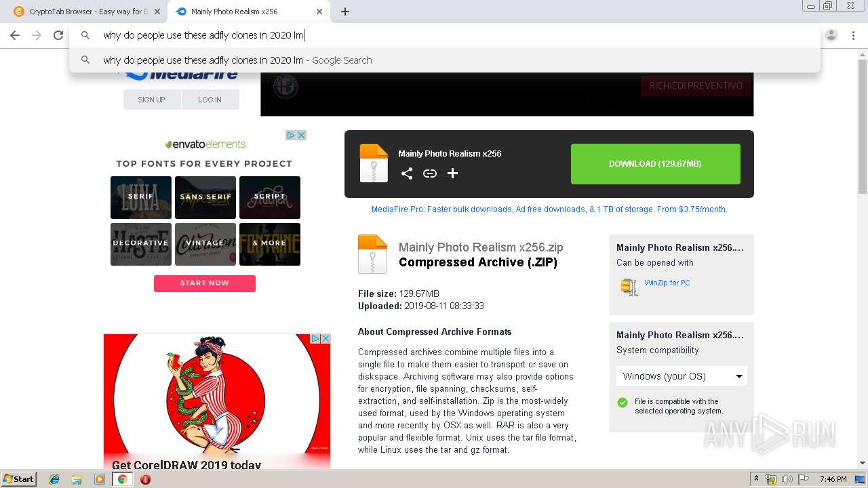Expand the Windows (your OS) dropdown
Image resolution: width=868 pixels, height=488 pixels.
point(682,376)
